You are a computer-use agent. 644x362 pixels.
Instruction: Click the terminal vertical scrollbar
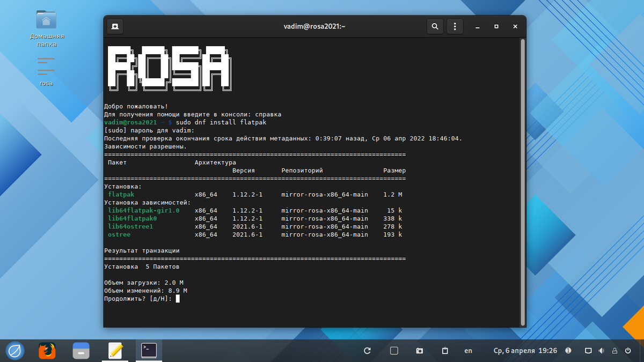523,182
